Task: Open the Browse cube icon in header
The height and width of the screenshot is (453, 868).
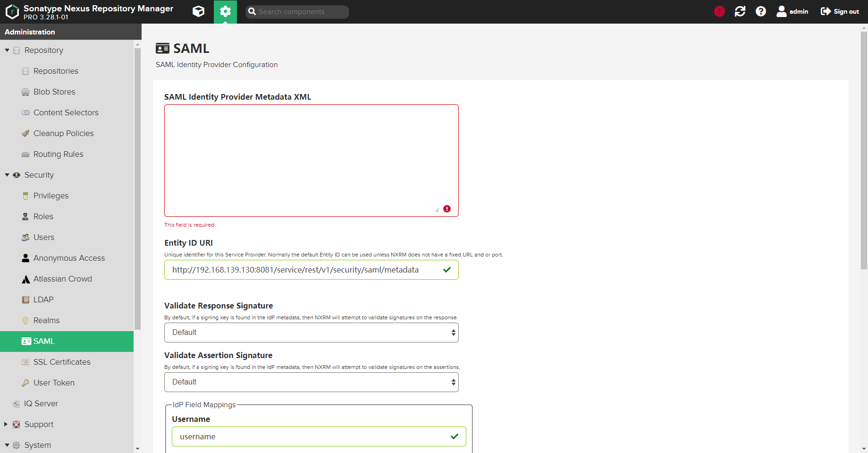Action: coord(199,11)
